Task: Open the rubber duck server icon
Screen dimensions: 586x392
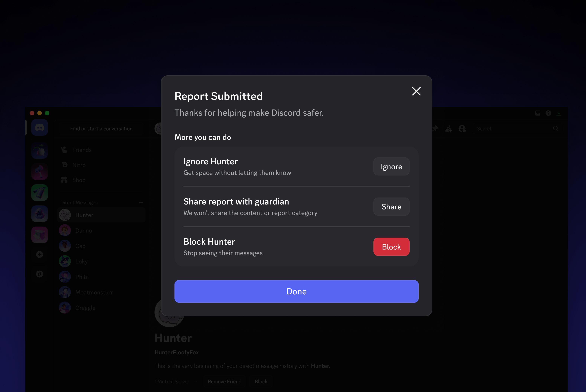Action: (x=40, y=214)
